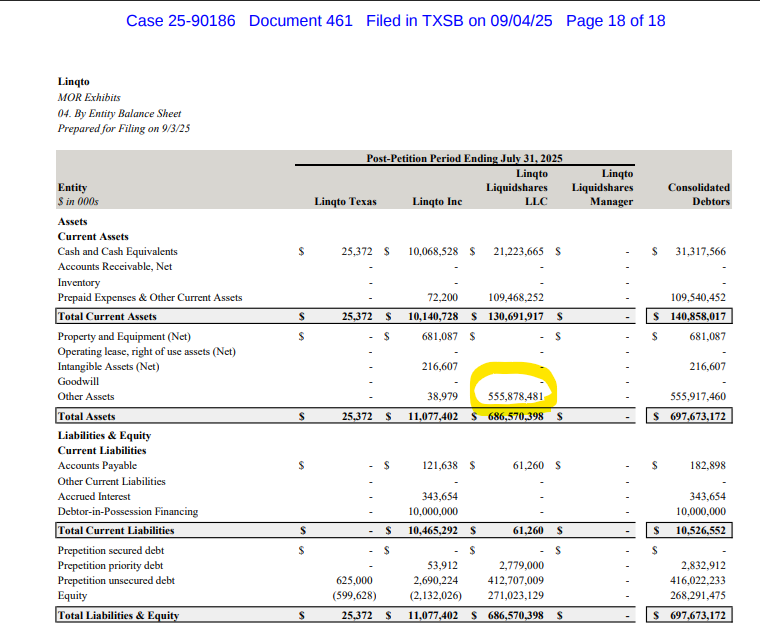This screenshot has height=632, width=760.
Task: Select Linqto Inc total assets 11,077,402
Action: click(x=433, y=416)
